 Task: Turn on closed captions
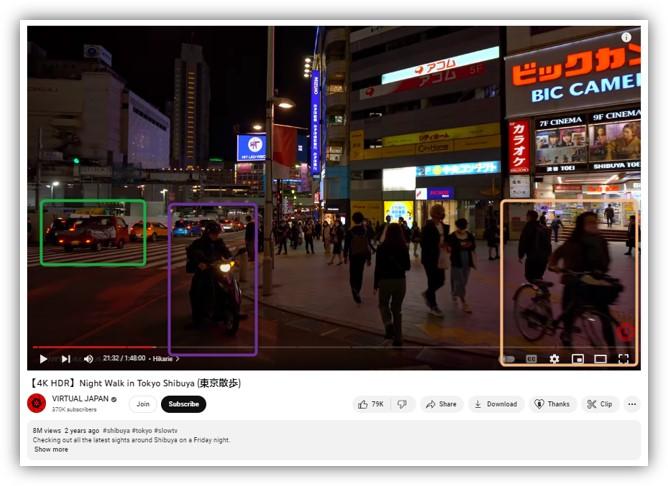(531, 359)
